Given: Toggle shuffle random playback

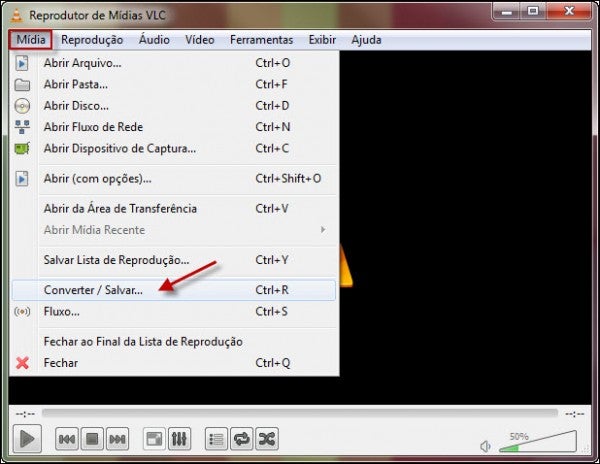Looking at the screenshot, I should click(x=267, y=439).
